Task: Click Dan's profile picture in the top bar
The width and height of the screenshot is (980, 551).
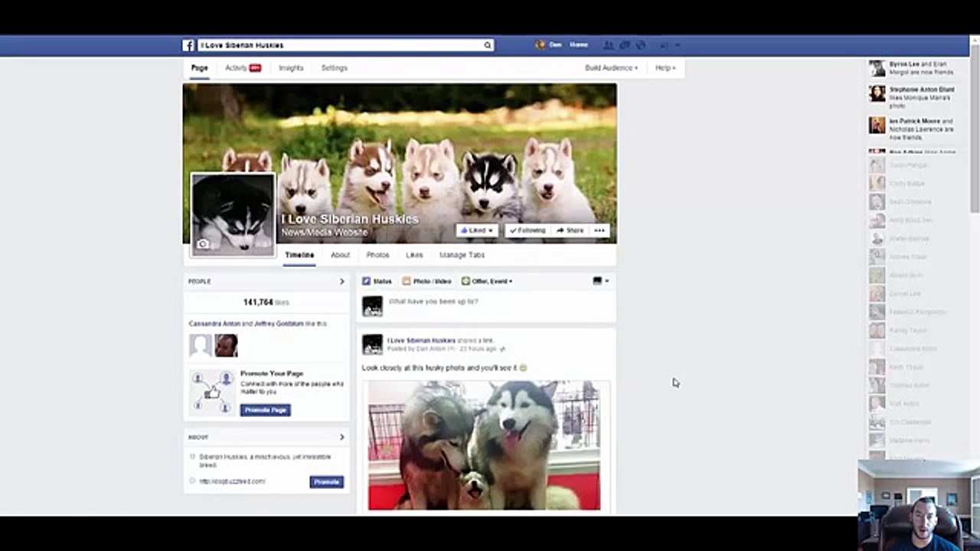Action: click(x=540, y=45)
